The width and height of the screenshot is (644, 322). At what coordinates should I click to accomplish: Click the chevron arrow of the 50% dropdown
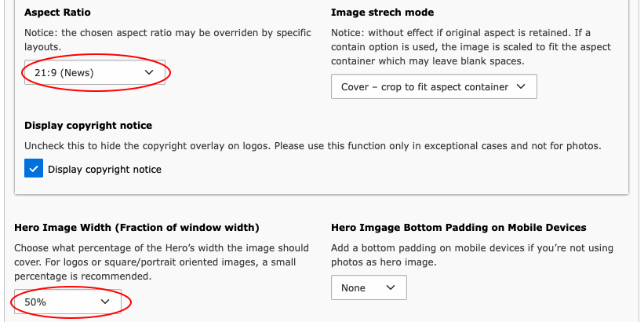coord(106,302)
